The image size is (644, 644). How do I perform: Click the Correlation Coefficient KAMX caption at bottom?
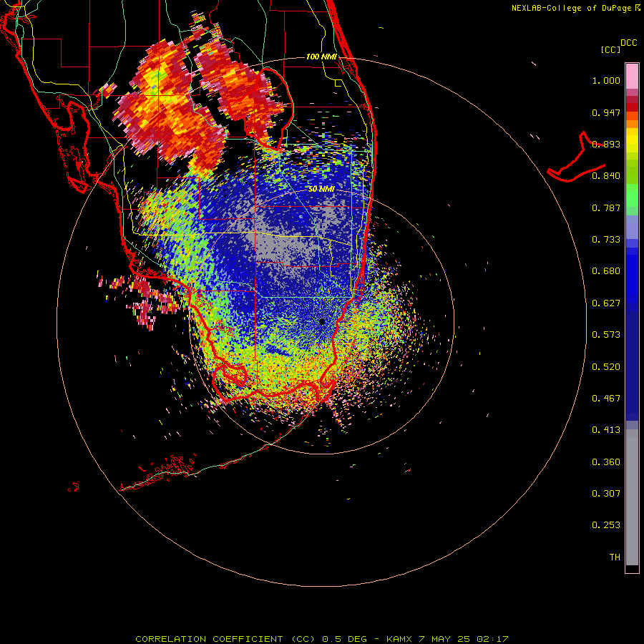coord(322,639)
